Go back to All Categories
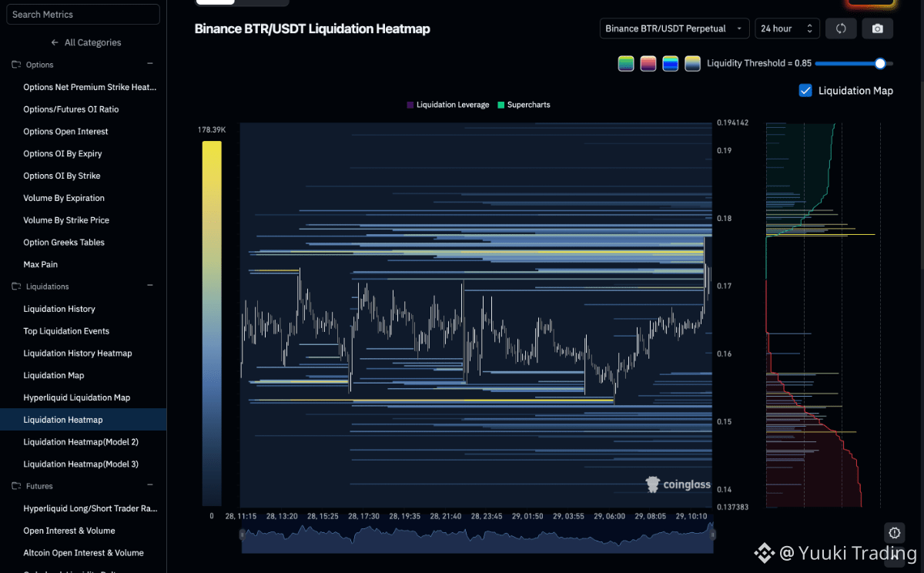 click(85, 42)
